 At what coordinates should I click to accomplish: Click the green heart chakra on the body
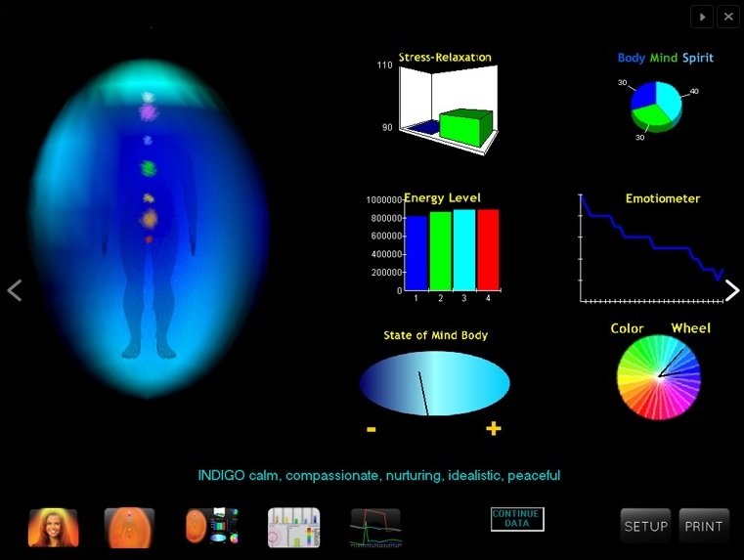pos(148,168)
